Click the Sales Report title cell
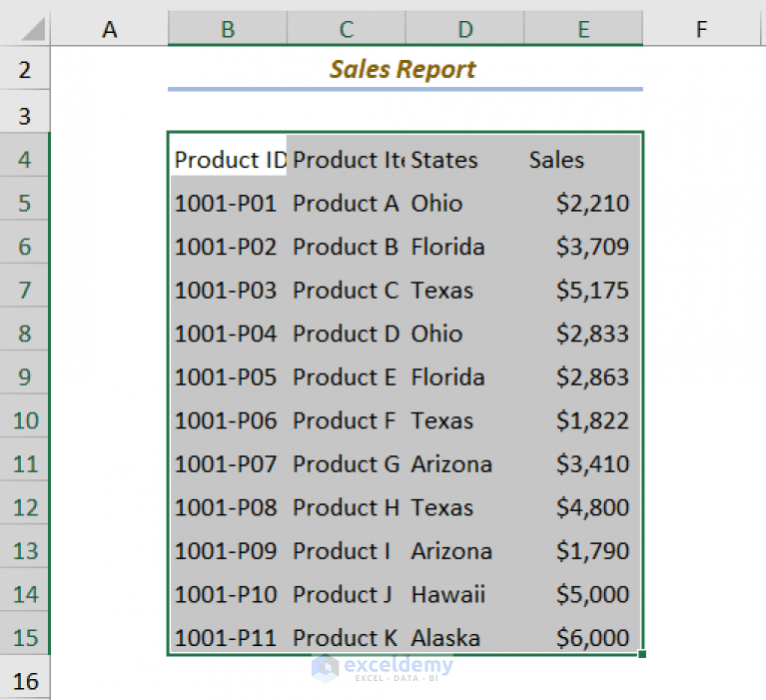 point(405,68)
